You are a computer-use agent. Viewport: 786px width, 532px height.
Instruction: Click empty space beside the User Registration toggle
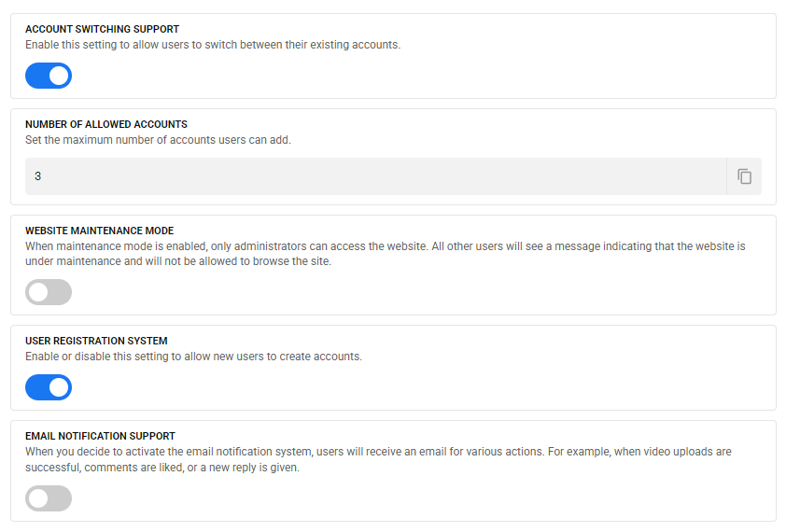pos(373,387)
